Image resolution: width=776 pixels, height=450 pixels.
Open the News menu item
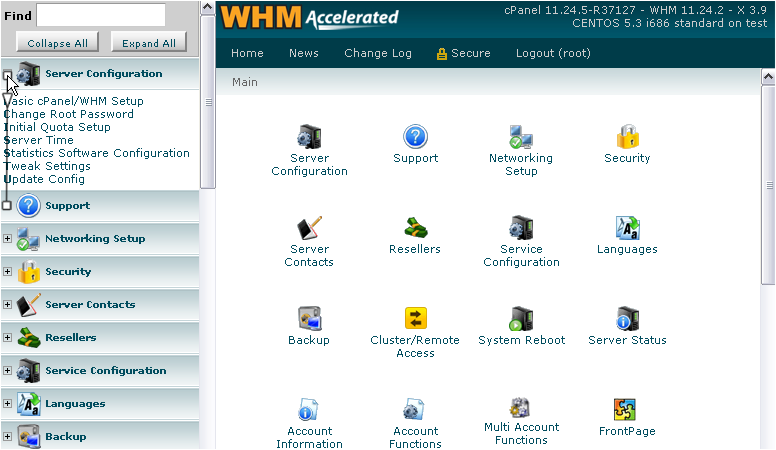[304, 53]
